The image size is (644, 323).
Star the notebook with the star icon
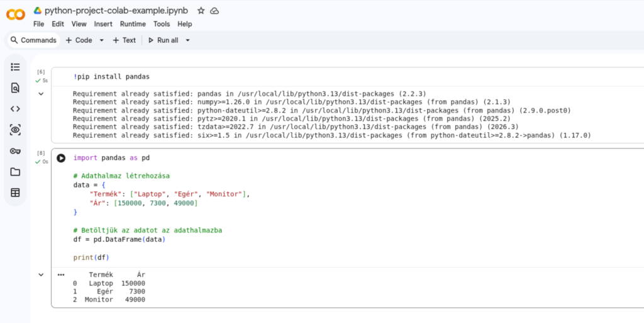(x=201, y=11)
